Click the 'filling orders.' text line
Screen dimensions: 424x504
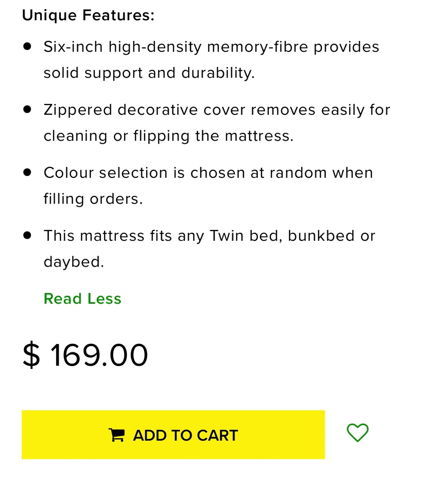click(93, 199)
